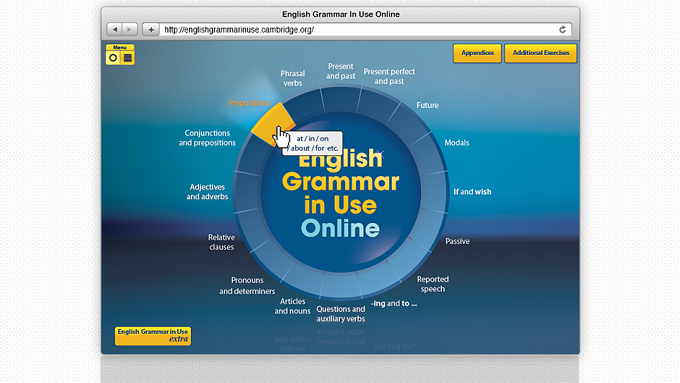Go forward with the browser forward arrow
Image resolution: width=680 pixels, height=383 pixels.
(x=130, y=29)
